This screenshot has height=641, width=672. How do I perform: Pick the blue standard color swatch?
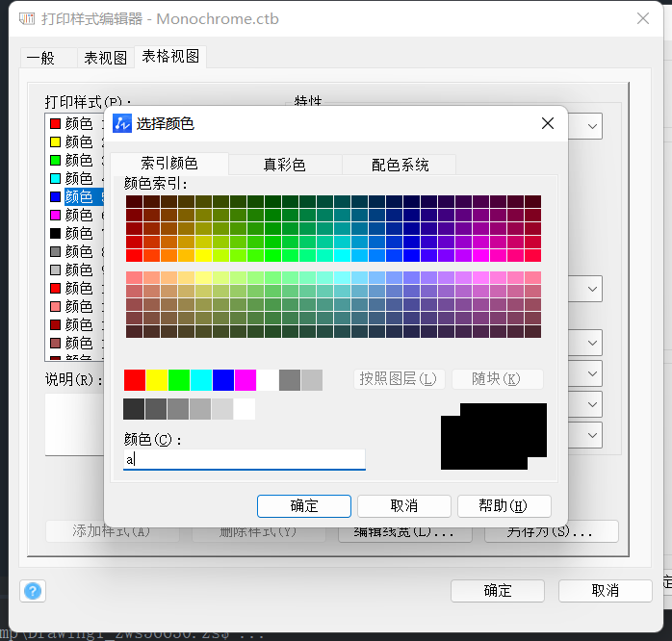click(223, 380)
